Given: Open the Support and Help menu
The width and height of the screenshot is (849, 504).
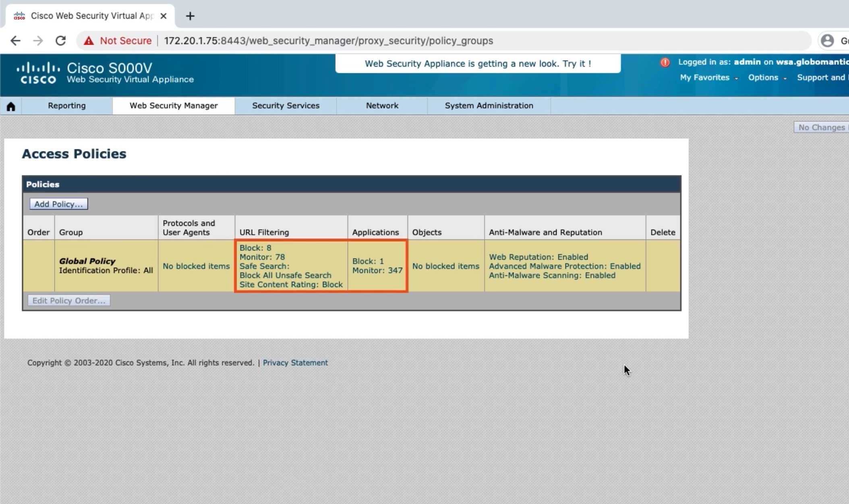Looking at the screenshot, I should pyautogui.click(x=823, y=78).
